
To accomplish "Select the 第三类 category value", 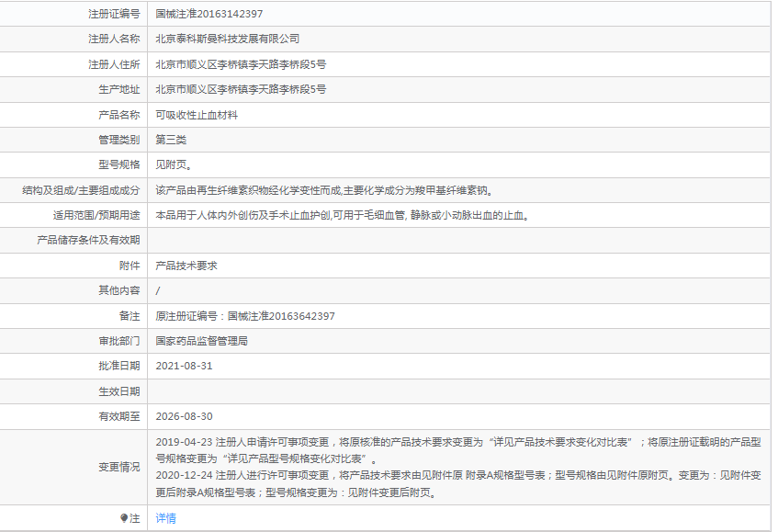I will (x=171, y=140).
